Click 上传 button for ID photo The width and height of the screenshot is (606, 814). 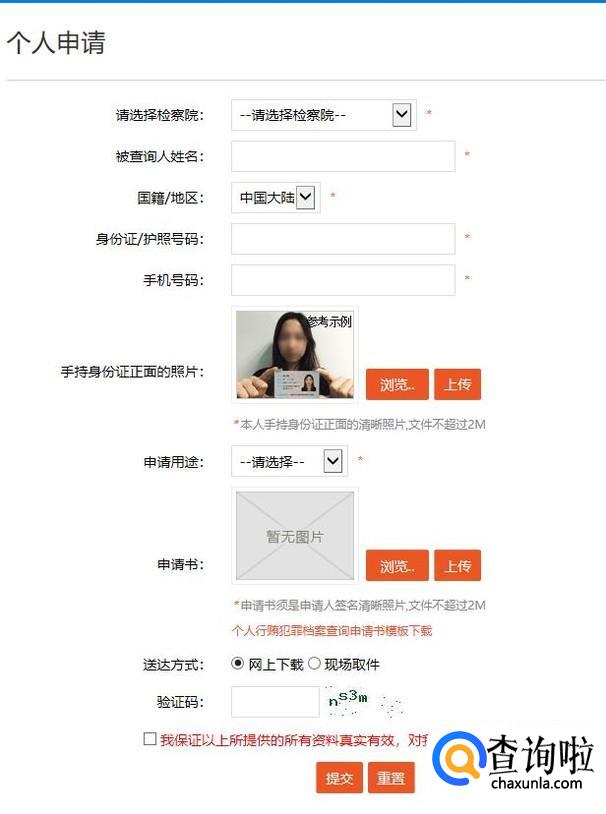(457, 384)
